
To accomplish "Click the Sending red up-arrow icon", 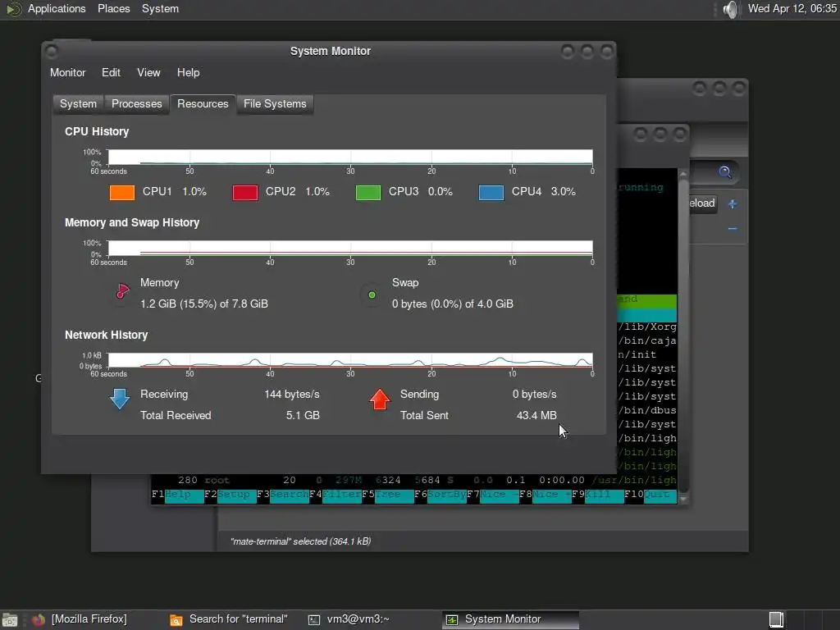I will (380, 399).
